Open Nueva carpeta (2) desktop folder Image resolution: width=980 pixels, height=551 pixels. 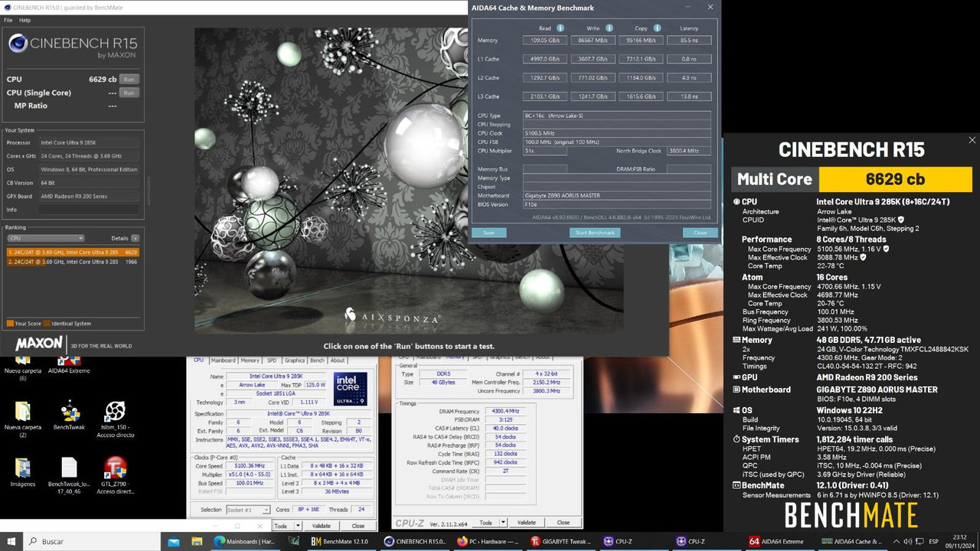(x=23, y=419)
